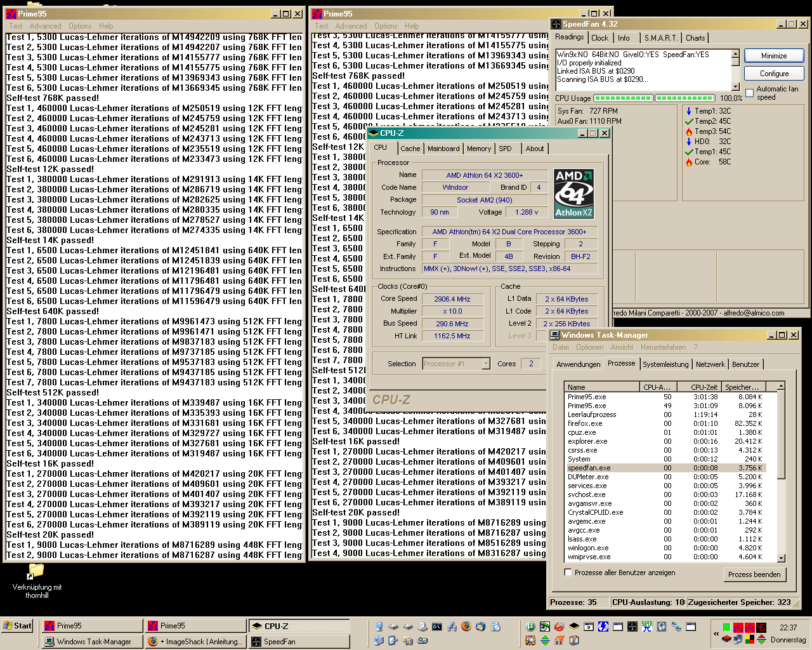The height and width of the screenshot is (650, 812).
Task: Click the SpeedFan taskbar button
Action: click(299, 642)
